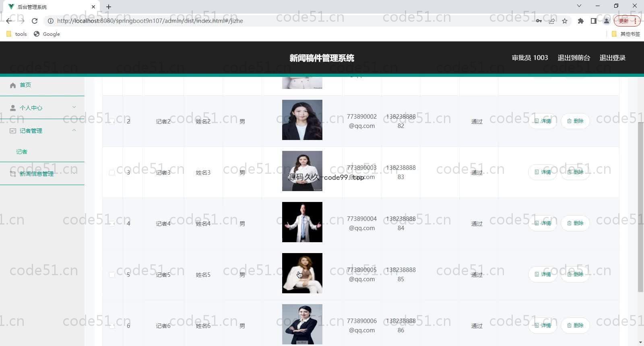The width and height of the screenshot is (644, 346).
Task: Open the tools bookmark folder
Action: tap(17, 34)
